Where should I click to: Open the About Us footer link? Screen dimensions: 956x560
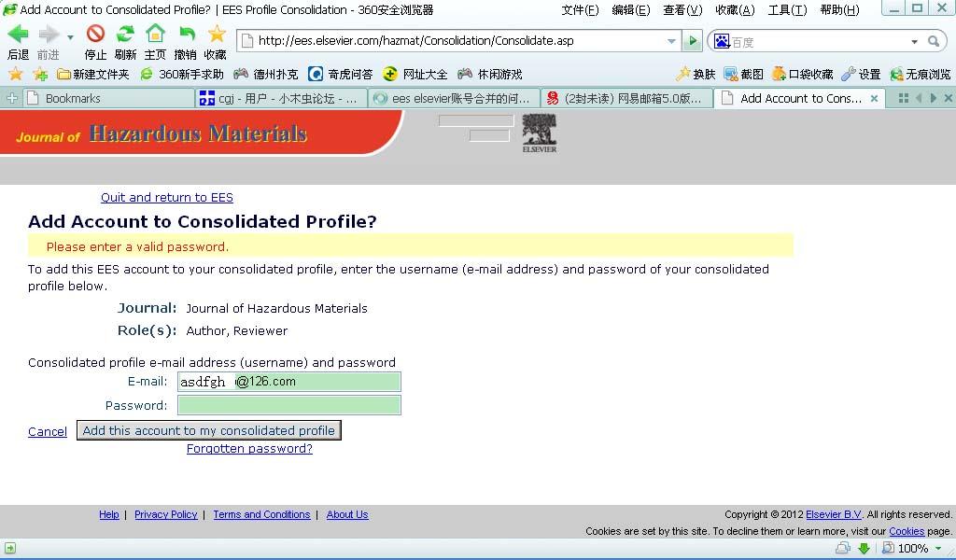point(347,514)
